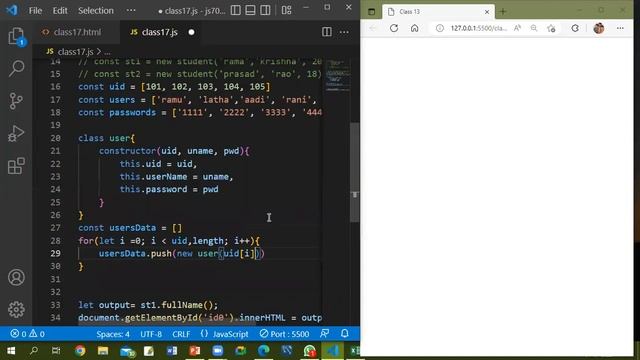Open Read Aloud in Edge address bar
This screenshot has width=640, height=360.
517,28
